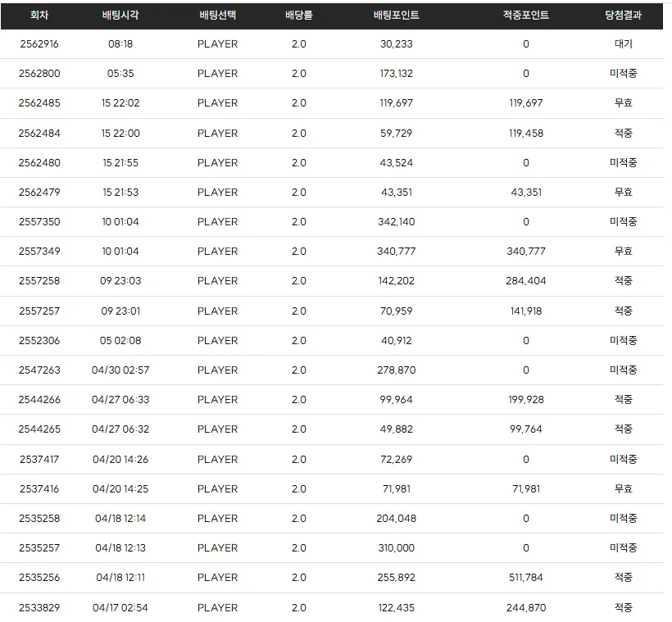This screenshot has width=672, height=622.
Task: Click the 배팅선택 column header
Action: [217, 15]
